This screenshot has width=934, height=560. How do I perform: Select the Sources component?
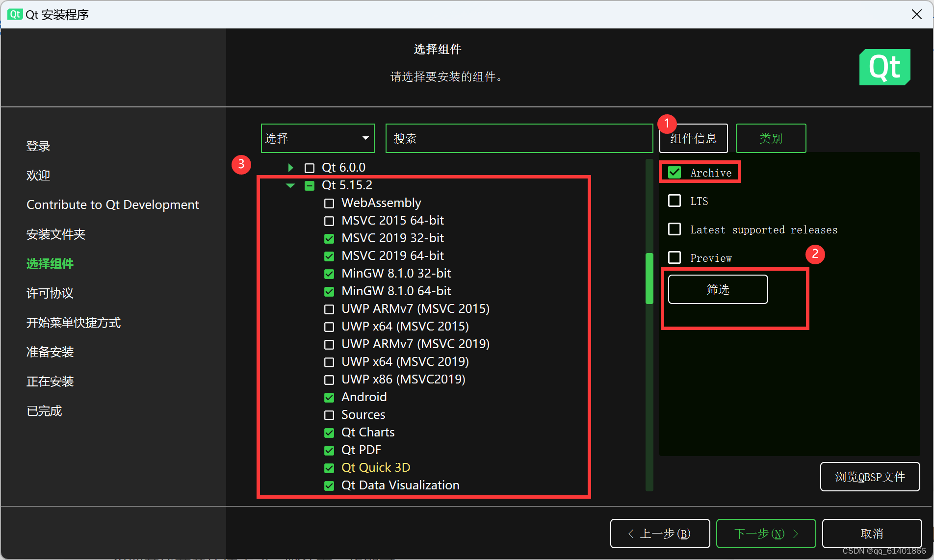[329, 415]
